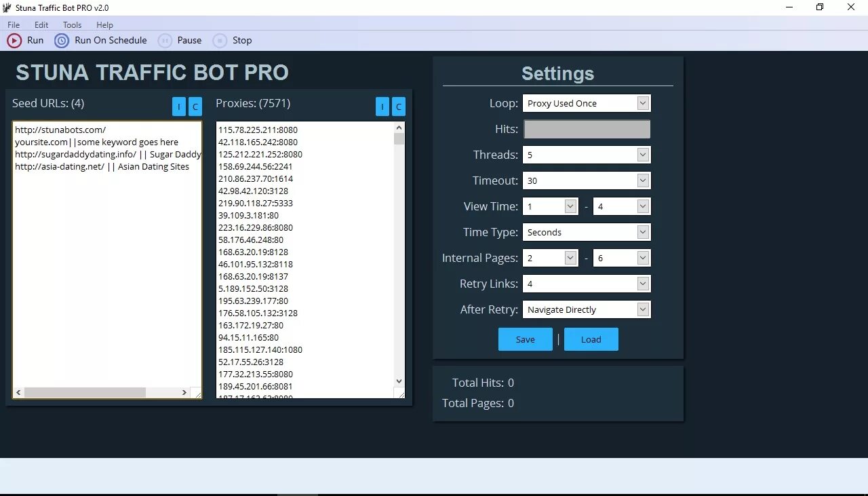Clear proxies with C button
The width and height of the screenshot is (868, 496).
coord(398,107)
